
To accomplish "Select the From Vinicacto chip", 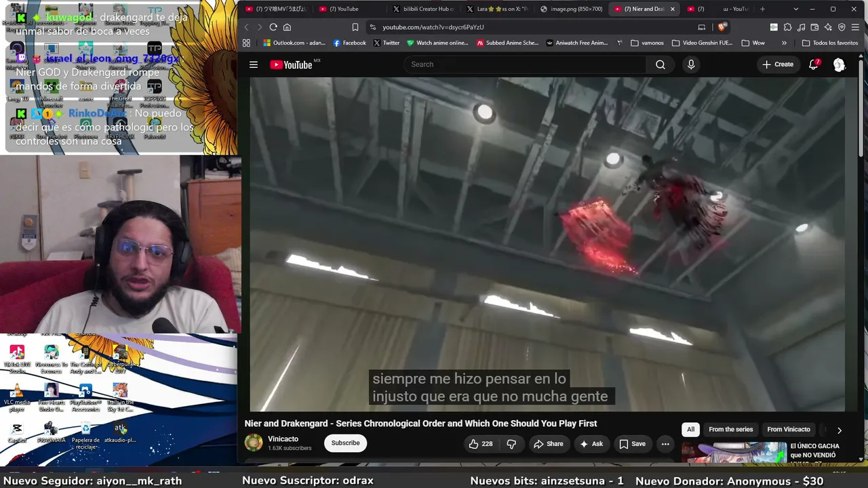I will pos(788,430).
